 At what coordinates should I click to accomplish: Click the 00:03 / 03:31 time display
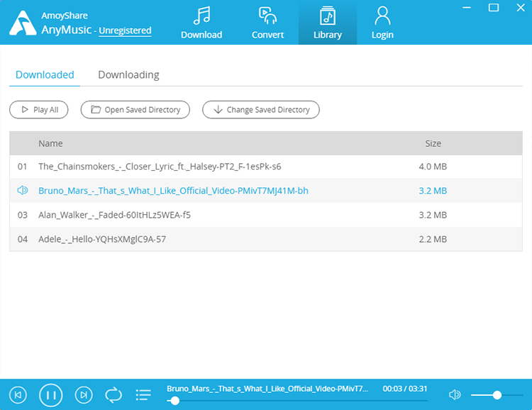point(405,389)
